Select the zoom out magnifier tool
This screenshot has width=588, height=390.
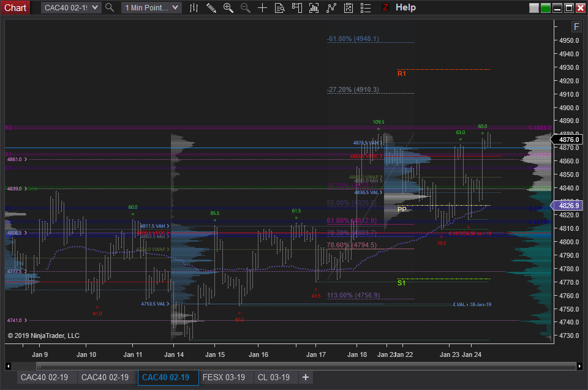(245, 7)
